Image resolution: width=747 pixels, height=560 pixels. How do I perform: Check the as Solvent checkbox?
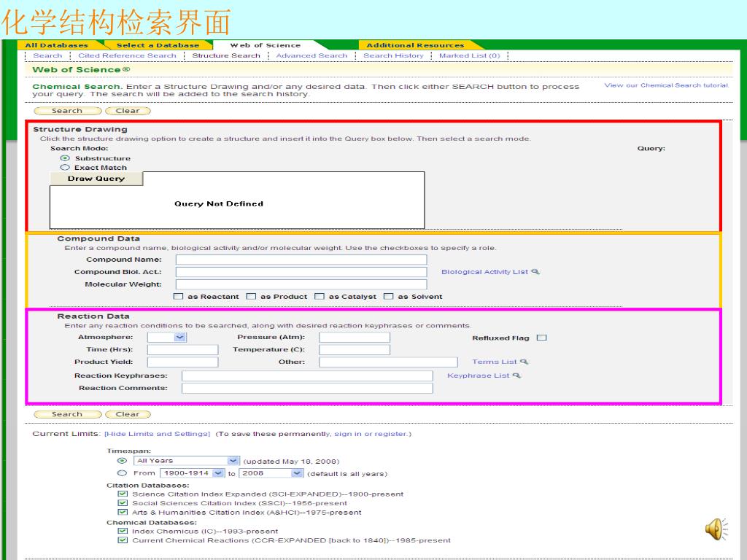(x=389, y=297)
